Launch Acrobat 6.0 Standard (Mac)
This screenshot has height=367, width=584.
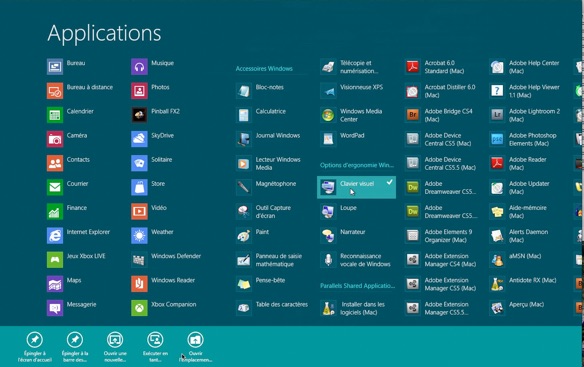(x=434, y=67)
